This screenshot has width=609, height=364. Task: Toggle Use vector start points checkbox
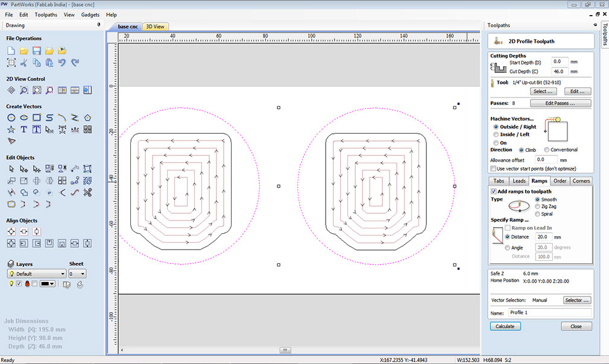pos(493,169)
